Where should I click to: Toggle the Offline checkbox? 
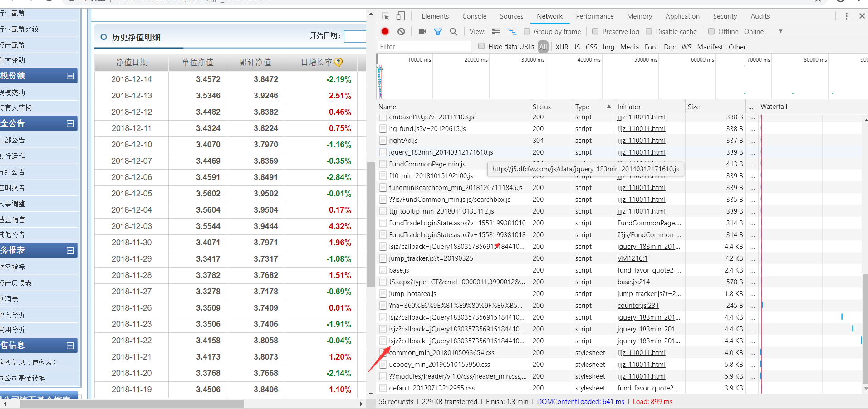coord(711,31)
